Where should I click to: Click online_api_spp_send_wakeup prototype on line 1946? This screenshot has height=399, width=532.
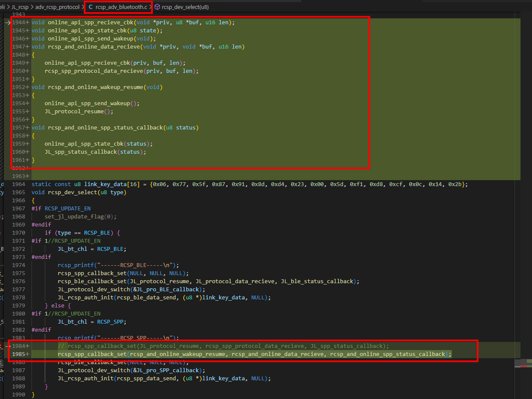click(x=94, y=38)
